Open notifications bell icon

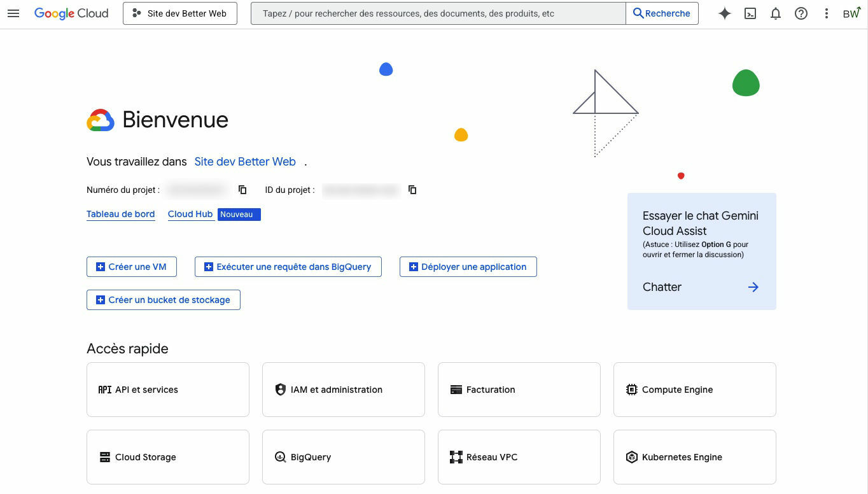776,13
